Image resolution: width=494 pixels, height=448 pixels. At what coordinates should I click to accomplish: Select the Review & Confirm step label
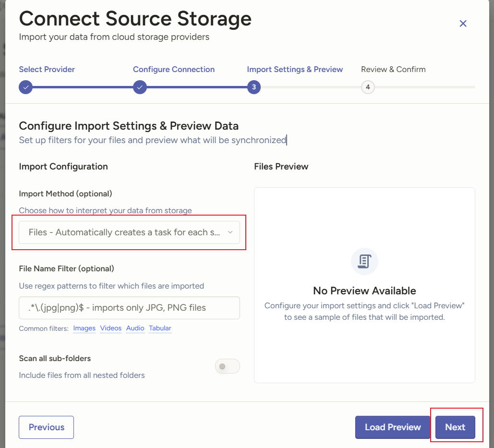coord(393,69)
